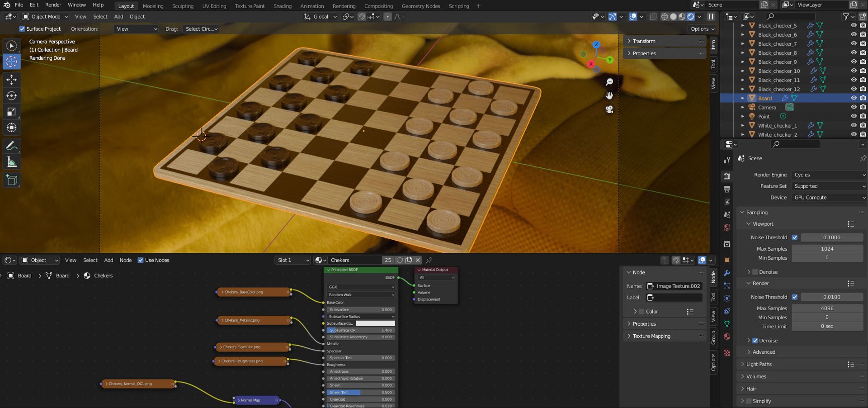The height and width of the screenshot is (408, 868).
Task: Toggle the Render Noise Threshold checkbox
Action: coord(795,297)
